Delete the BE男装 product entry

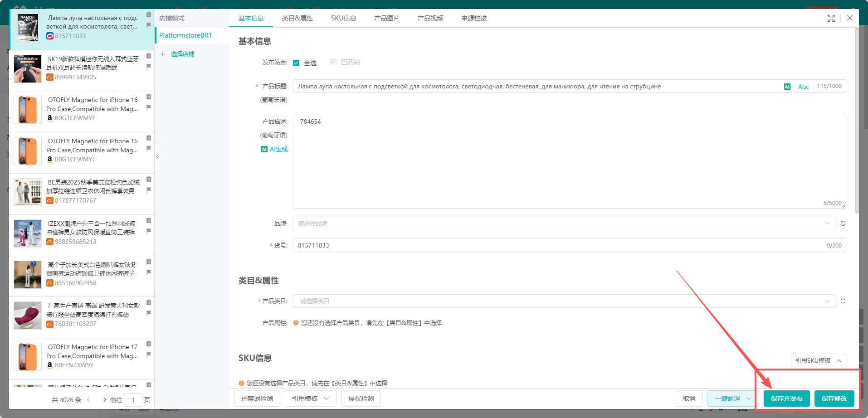(148, 179)
